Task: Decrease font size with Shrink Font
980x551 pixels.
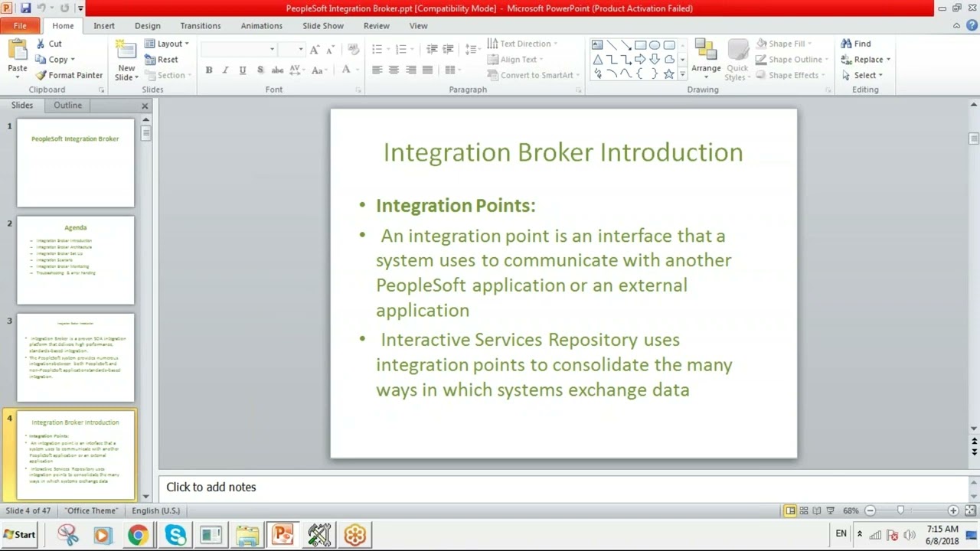Action: pyautogui.click(x=329, y=49)
